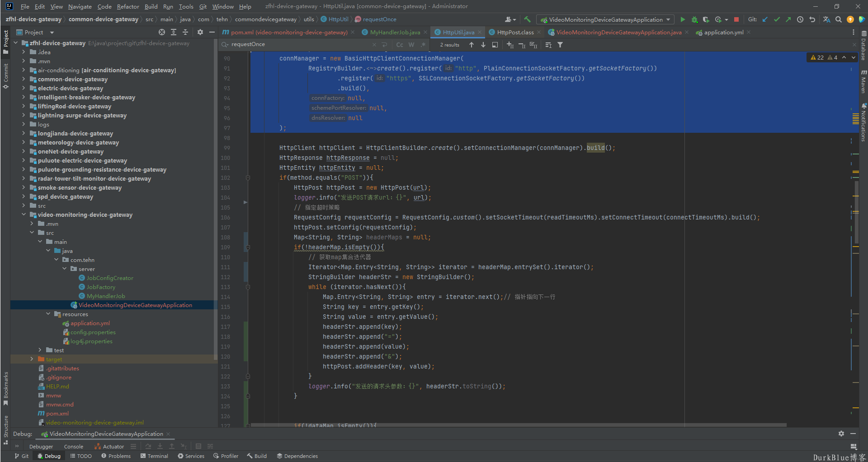The height and width of the screenshot is (462, 868).
Task: Jump to the next search occurrence
Action: pos(483,45)
